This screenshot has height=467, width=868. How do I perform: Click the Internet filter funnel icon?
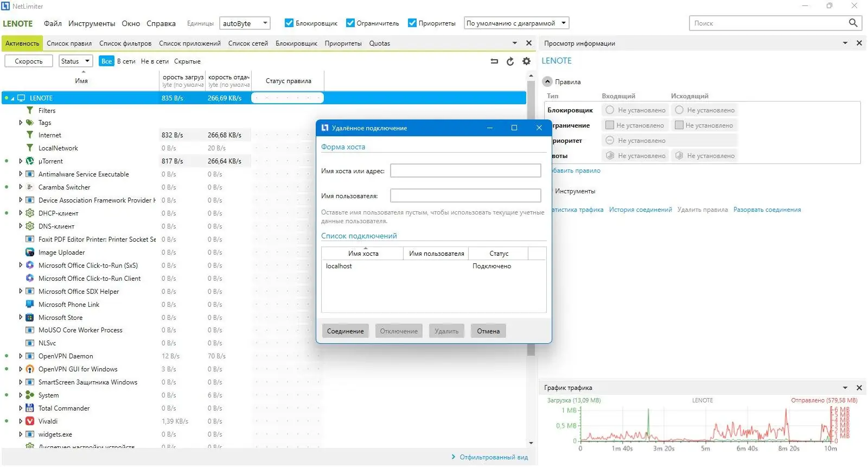click(x=30, y=135)
